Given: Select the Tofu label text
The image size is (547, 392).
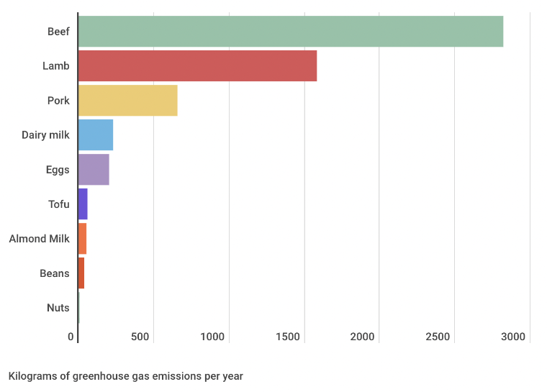Looking at the screenshot, I should click(x=59, y=204).
